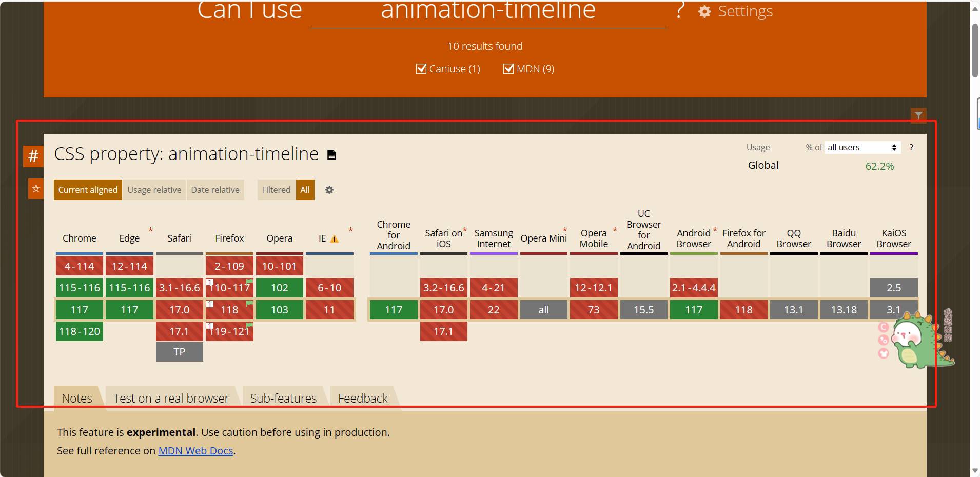Click the Edge column header
Image resolution: width=980 pixels, height=477 pixels.
point(129,239)
